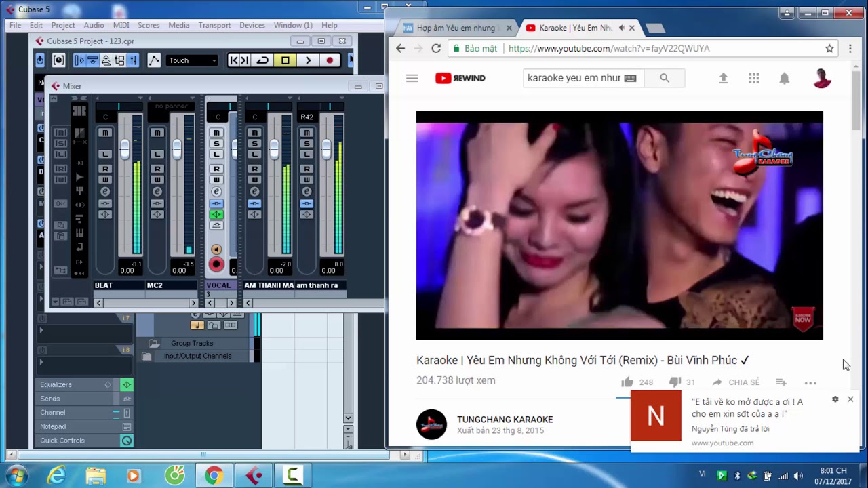Move the am thanh ra channel fader
This screenshot has width=868, height=488.
point(326,150)
